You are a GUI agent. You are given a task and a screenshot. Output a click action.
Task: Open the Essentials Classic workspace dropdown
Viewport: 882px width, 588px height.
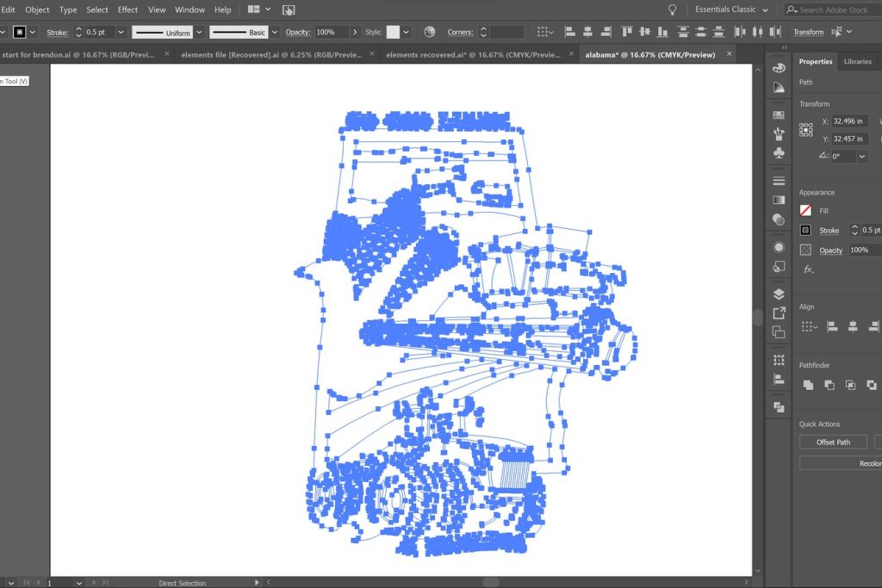click(x=731, y=9)
